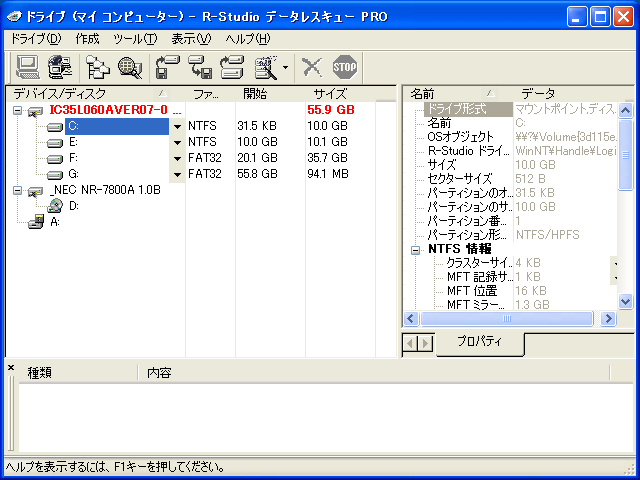640x480 pixels.
Task: Click the D: CD-ROM disc icon
Action: (x=55, y=206)
